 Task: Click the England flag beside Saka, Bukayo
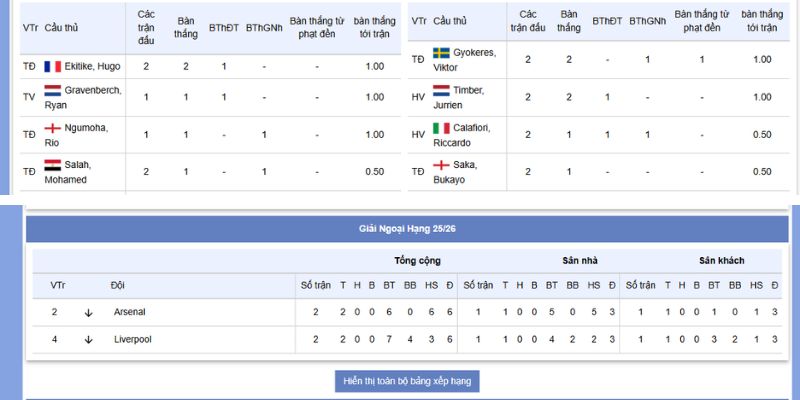point(441,165)
